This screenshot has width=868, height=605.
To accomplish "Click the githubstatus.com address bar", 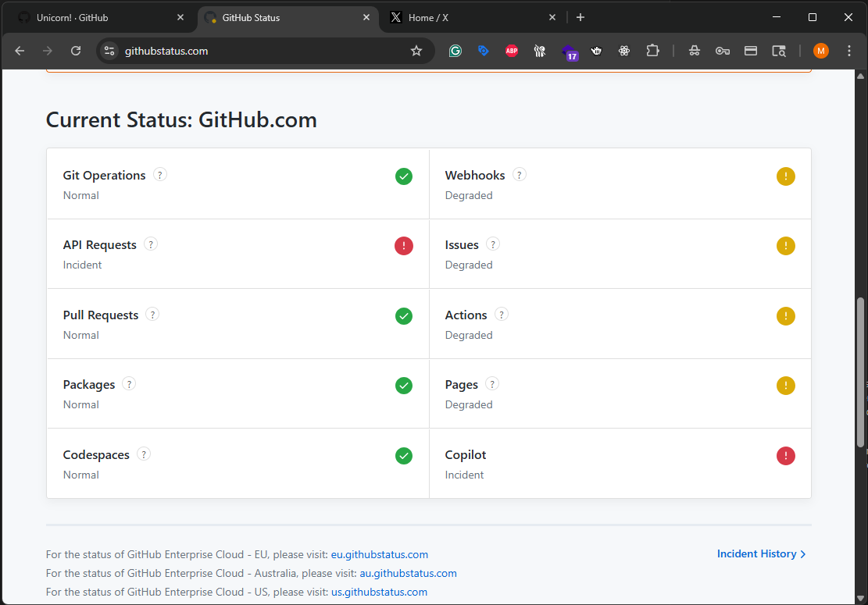I will 266,51.
